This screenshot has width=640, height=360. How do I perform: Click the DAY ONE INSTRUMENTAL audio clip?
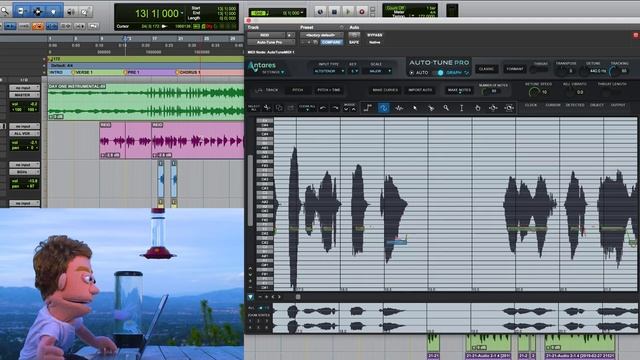(x=146, y=102)
